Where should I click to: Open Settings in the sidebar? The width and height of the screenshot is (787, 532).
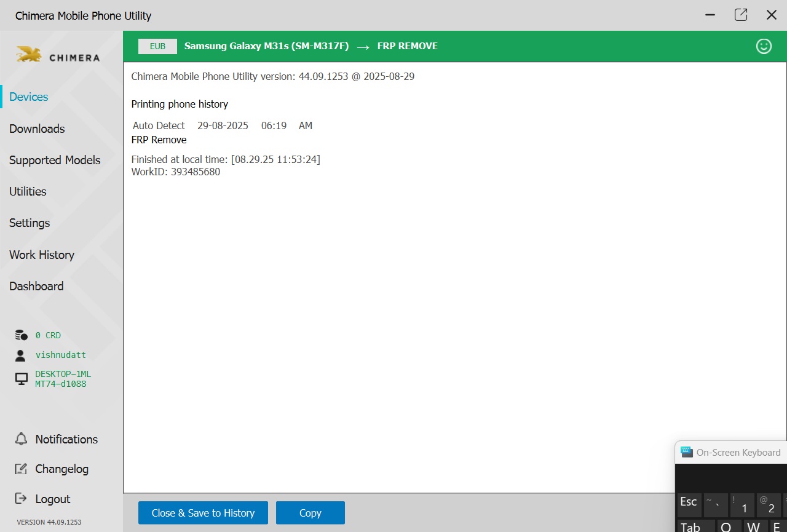pos(30,223)
